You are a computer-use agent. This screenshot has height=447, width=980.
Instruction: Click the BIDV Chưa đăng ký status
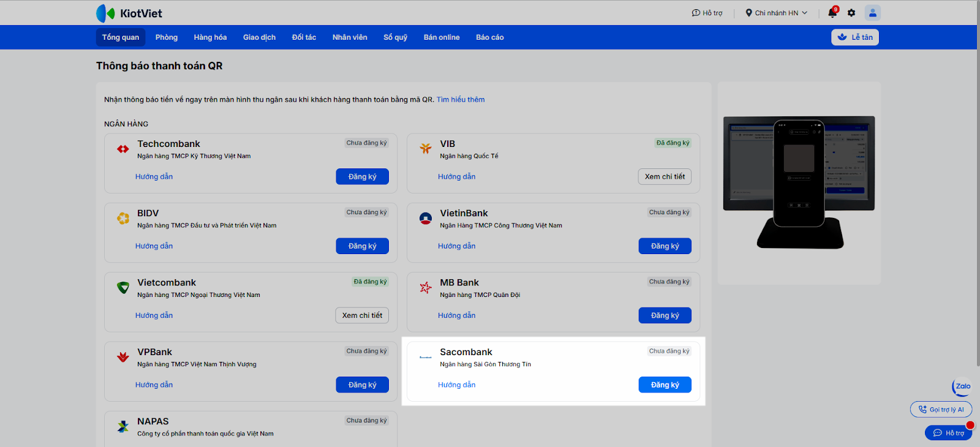tap(367, 212)
